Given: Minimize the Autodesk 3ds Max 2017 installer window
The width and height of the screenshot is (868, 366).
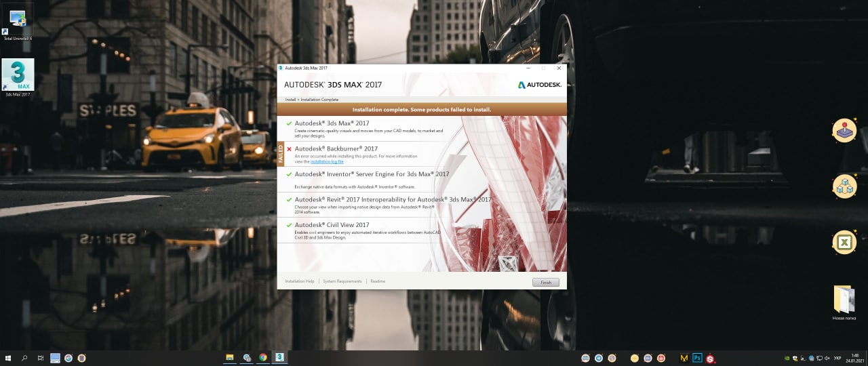Looking at the screenshot, I should point(529,68).
